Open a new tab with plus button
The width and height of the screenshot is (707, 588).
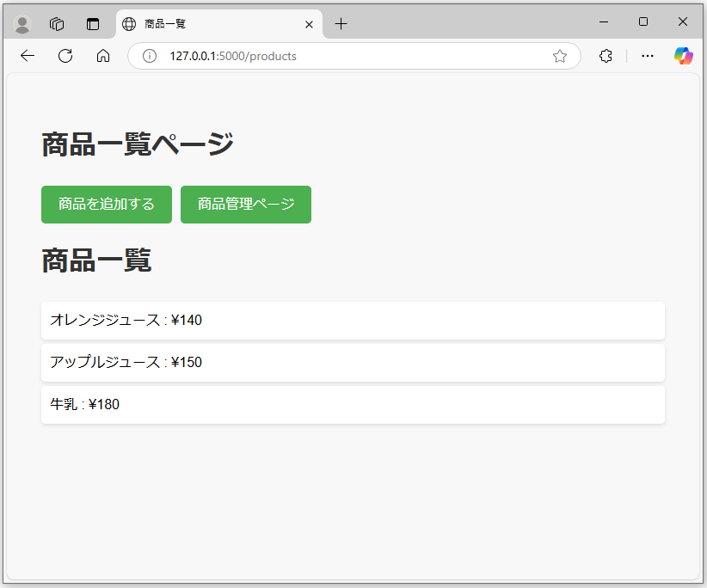(341, 24)
